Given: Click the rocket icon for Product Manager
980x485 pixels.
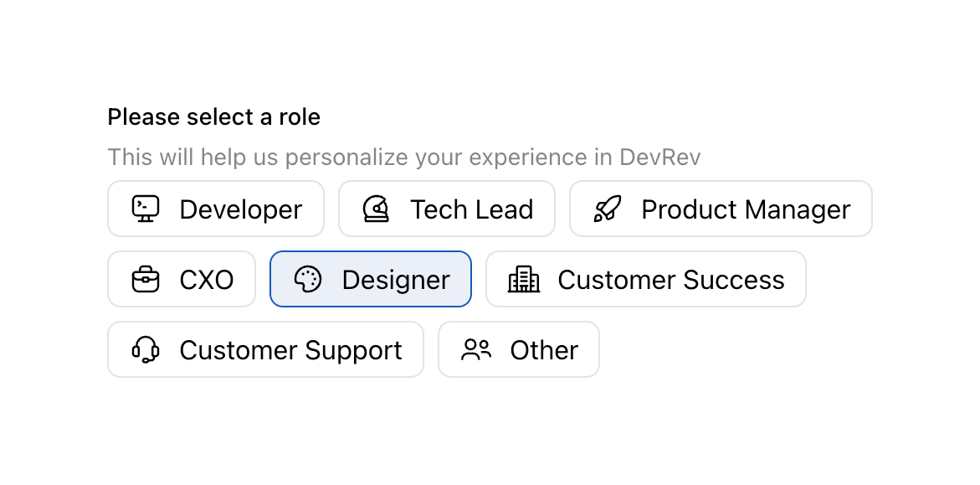Looking at the screenshot, I should pyautogui.click(x=608, y=209).
